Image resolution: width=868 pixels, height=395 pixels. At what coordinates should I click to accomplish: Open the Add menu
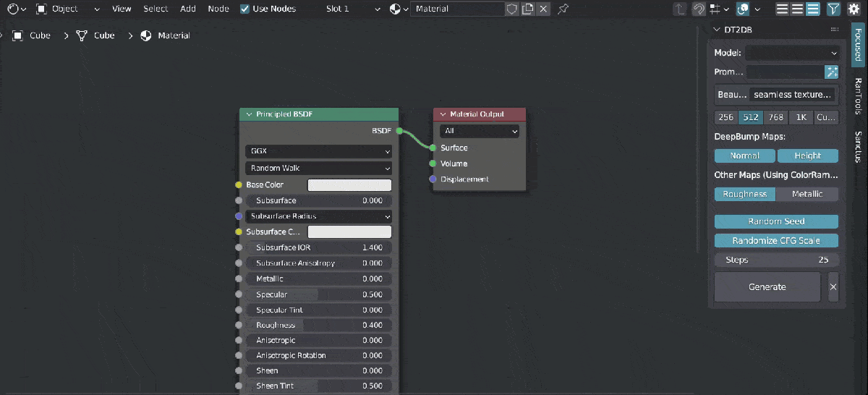click(188, 9)
